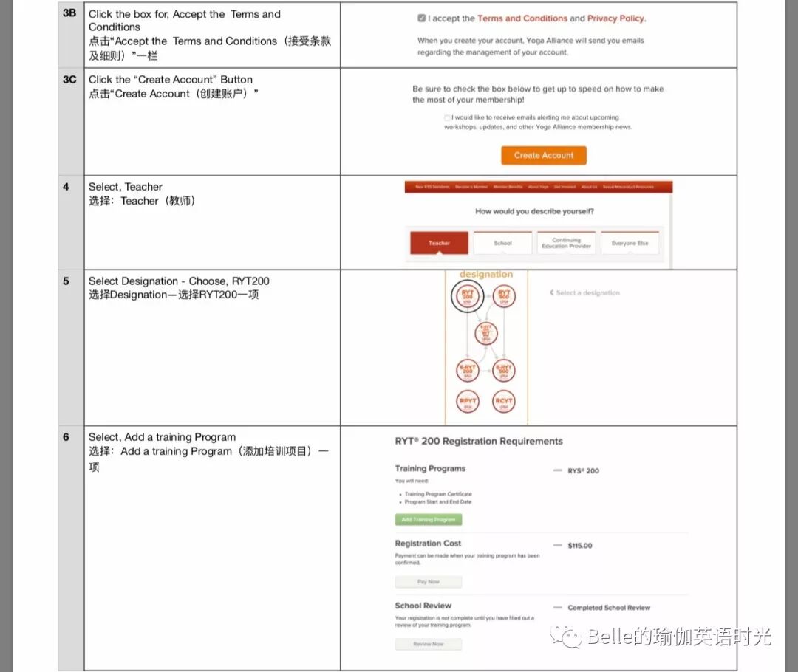The height and width of the screenshot is (672, 798).
Task: Click the Pay Now button
Action: (x=429, y=581)
